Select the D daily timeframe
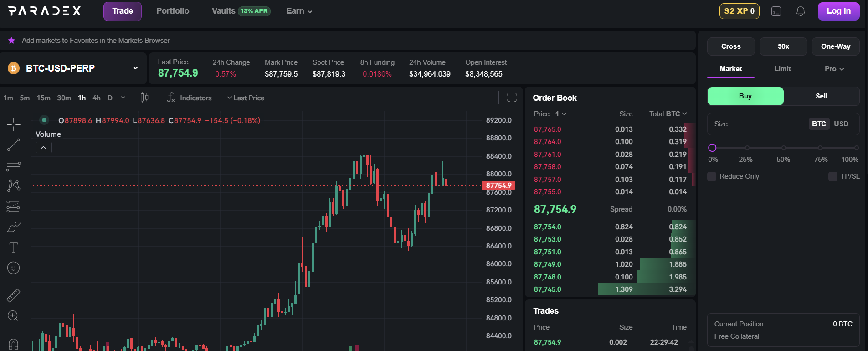 [110, 98]
